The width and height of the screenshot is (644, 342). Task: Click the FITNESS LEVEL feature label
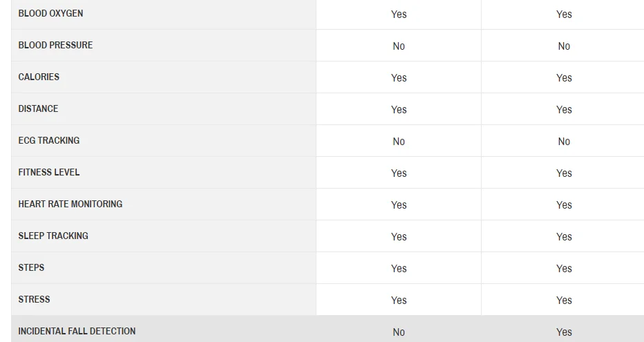point(49,173)
